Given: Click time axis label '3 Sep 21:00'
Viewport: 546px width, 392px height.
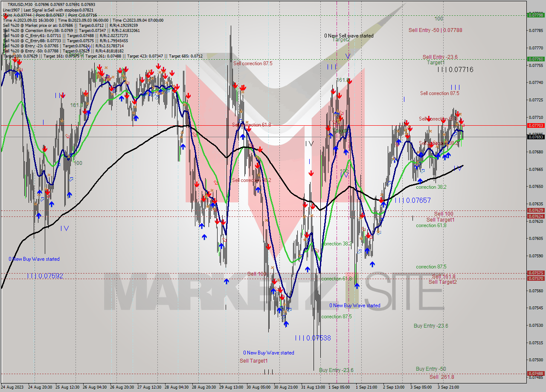Looking at the screenshot, I should 449,387.
